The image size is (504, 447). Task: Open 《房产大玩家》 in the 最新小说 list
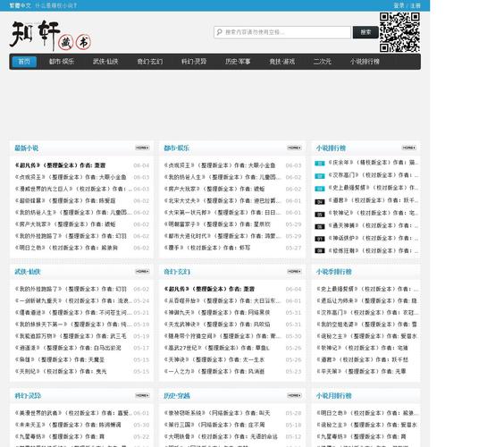[x=65, y=224]
